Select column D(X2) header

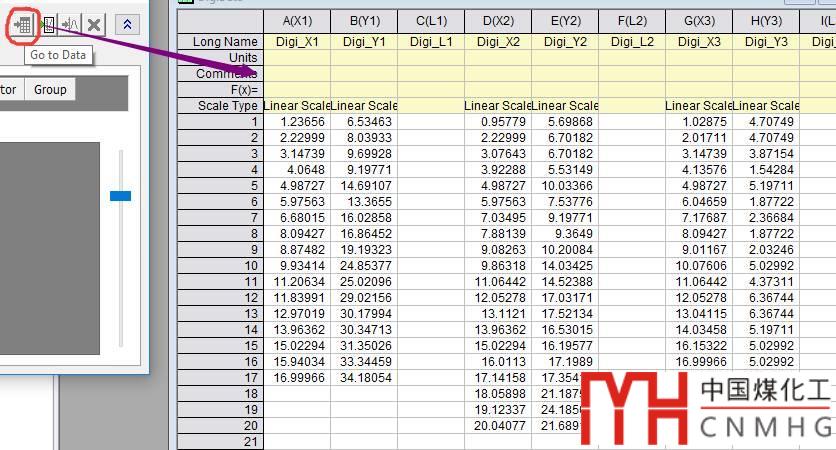pos(499,21)
